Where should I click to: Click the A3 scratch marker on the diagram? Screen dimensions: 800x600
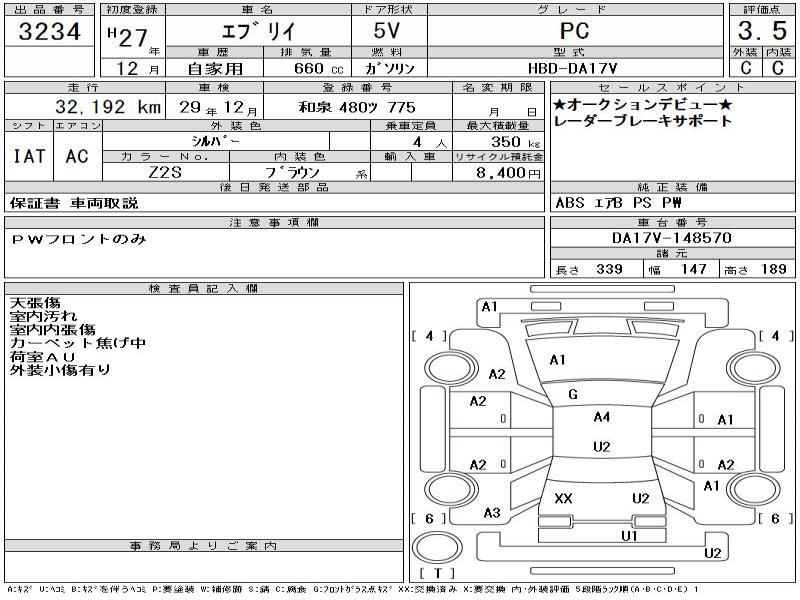(x=491, y=512)
